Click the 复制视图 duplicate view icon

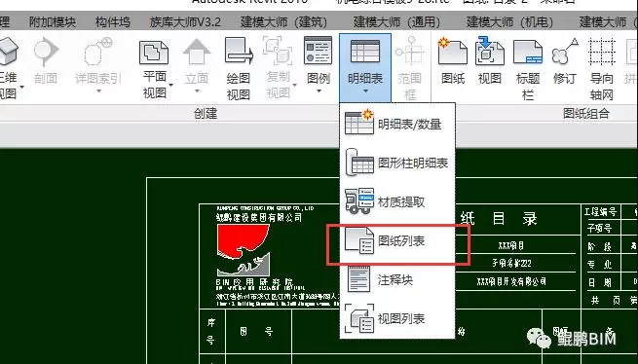[x=278, y=51]
